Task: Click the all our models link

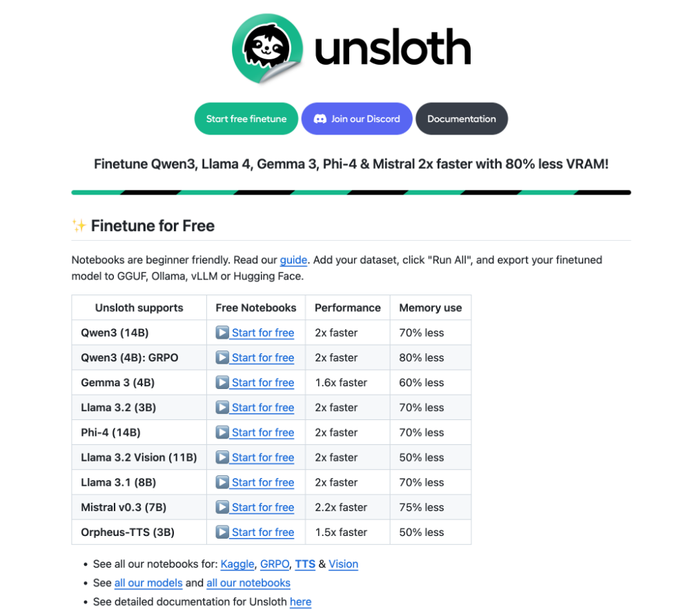Action: click(148, 583)
